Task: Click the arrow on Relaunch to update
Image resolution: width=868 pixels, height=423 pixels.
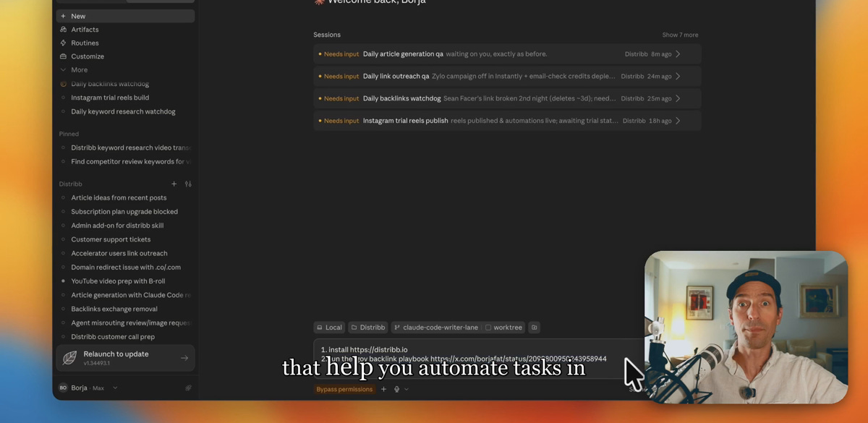Action: pyautogui.click(x=184, y=358)
